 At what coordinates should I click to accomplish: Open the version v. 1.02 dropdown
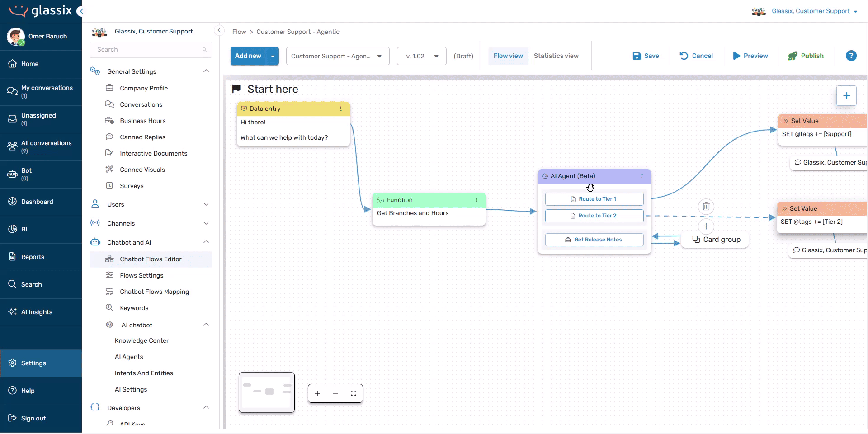coord(422,56)
